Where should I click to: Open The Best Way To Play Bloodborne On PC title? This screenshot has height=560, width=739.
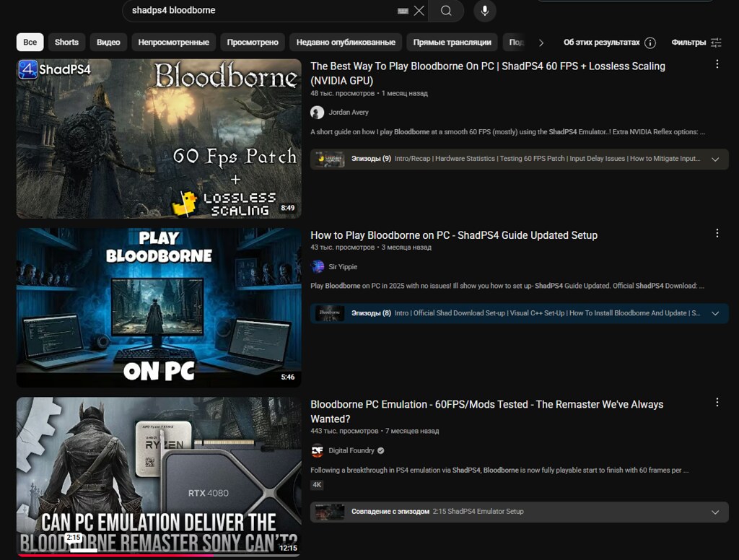click(x=488, y=73)
